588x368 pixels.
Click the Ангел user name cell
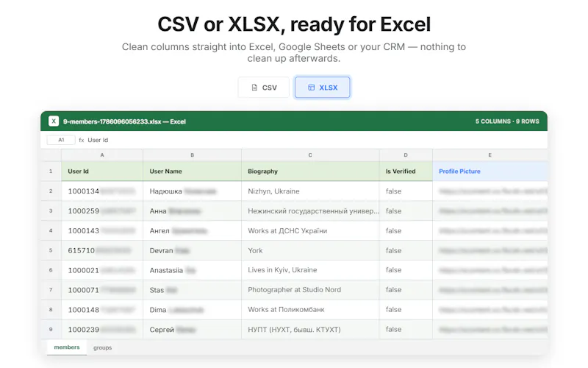pyautogui.click(x=193, y=230)
